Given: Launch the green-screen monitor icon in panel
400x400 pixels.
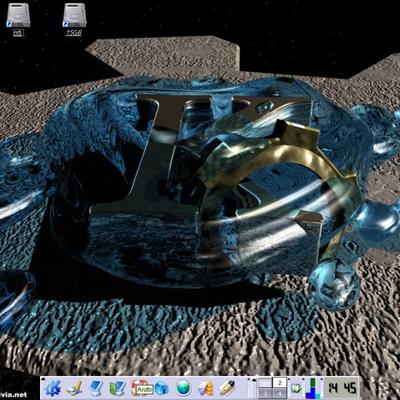Looking at the screenshot, I should [118, 388].
